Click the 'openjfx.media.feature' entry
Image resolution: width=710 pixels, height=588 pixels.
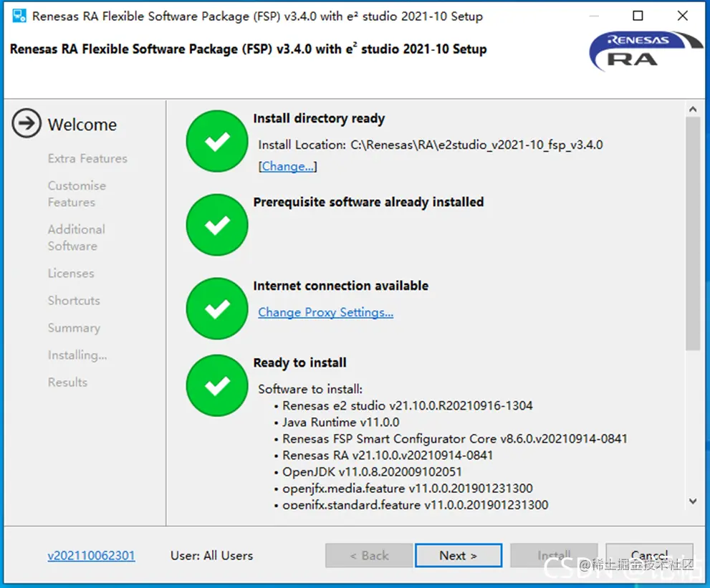tap(407, 488)
